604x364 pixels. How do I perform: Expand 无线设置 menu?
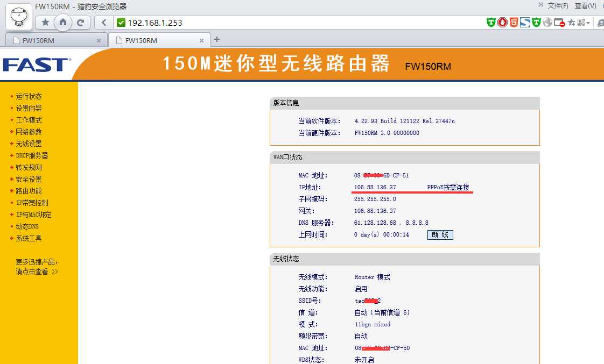[29, 144]
